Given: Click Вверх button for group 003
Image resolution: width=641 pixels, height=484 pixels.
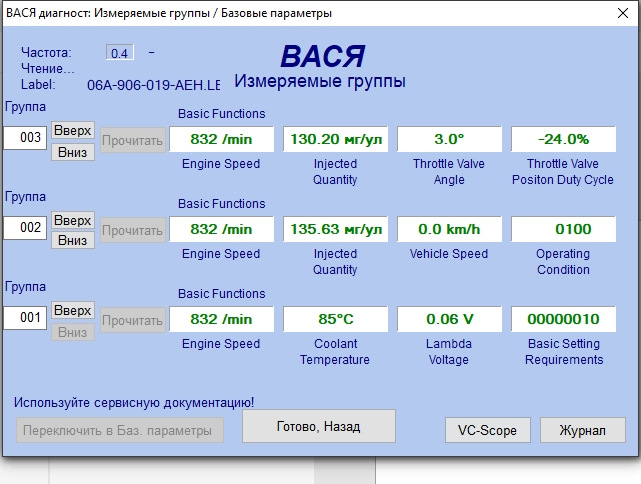Looking at the screenshot, I should [73, 130].
